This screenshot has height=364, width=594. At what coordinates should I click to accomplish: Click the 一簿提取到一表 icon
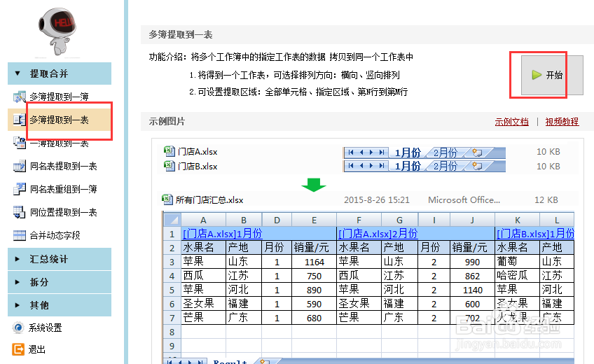pos(20,143)
